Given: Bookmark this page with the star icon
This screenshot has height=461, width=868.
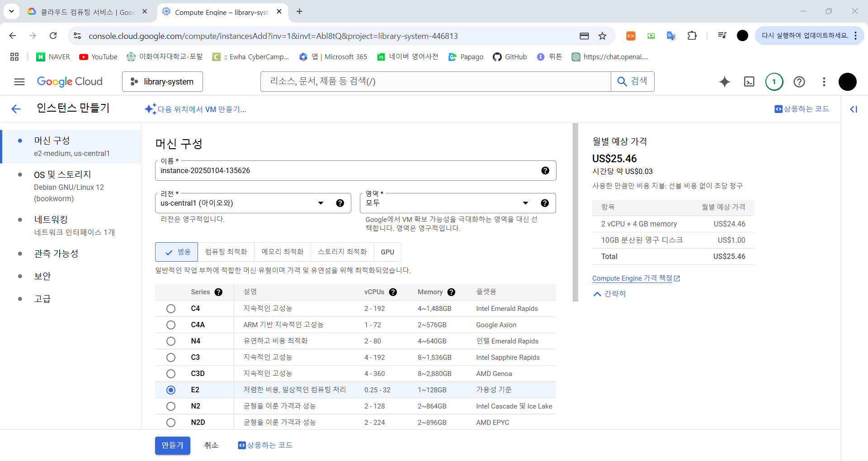Looking at the screenshot, I should (602, 36).
